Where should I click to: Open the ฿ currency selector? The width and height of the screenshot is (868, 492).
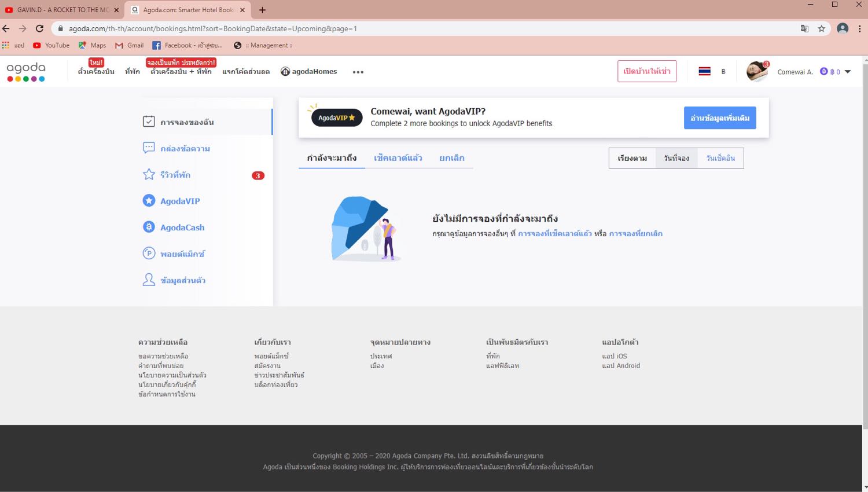(x=723, y=72)
